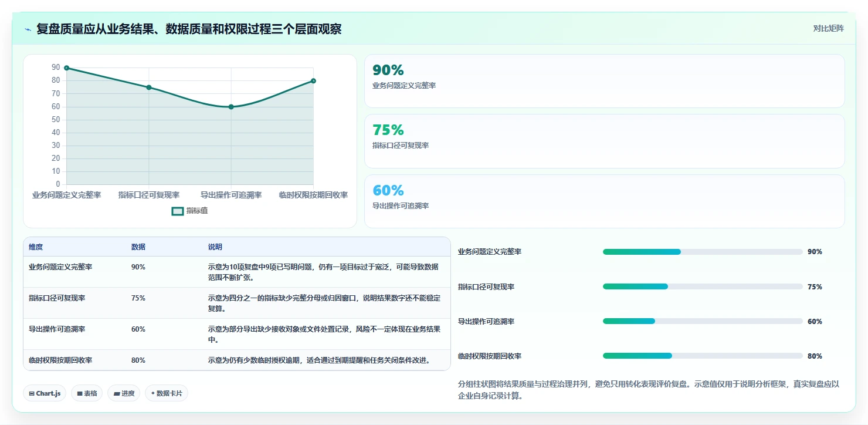868x425 pixels.
Task: Click the x-axis label 导出操作可追溯率
Action: point(231,195)
